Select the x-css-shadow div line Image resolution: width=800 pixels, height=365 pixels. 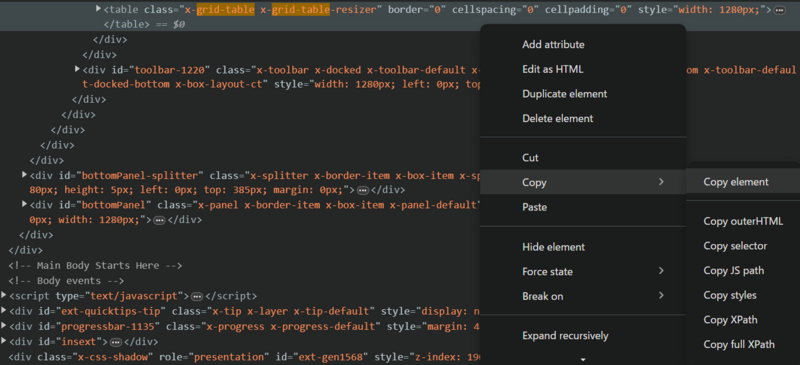pyautogui.click(x=245, y=357)
